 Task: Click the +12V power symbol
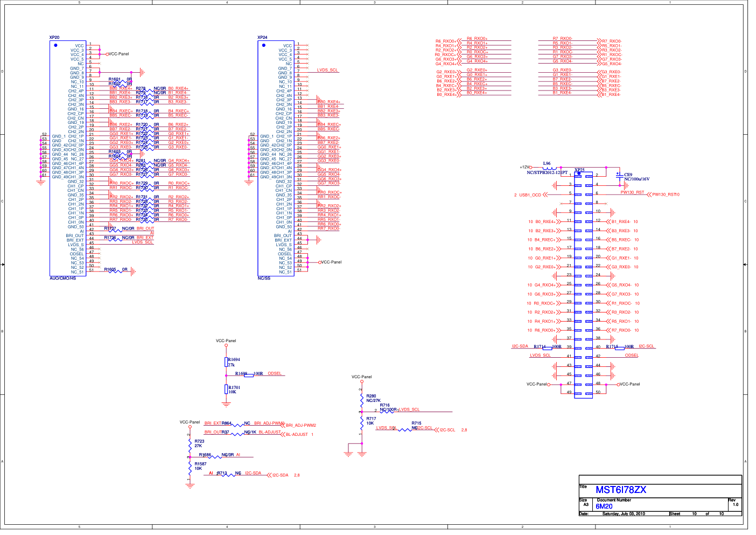pyautogui.click(x=526, y=168)
